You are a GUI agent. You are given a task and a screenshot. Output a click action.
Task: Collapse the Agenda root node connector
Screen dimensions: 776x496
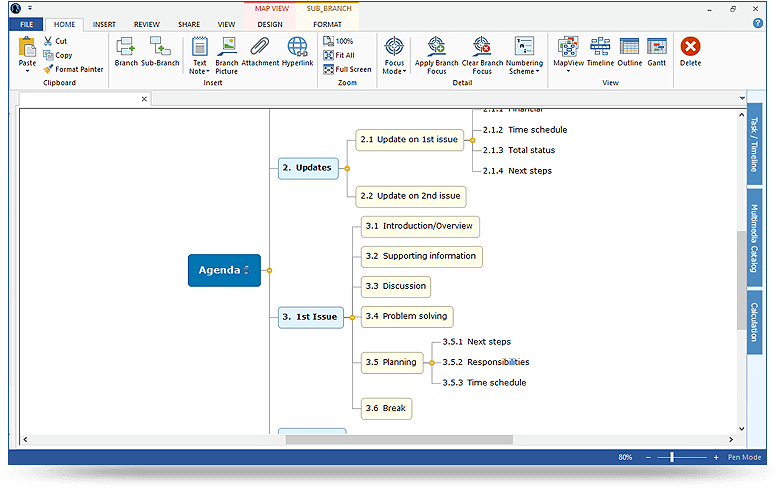tap(269, 271)
